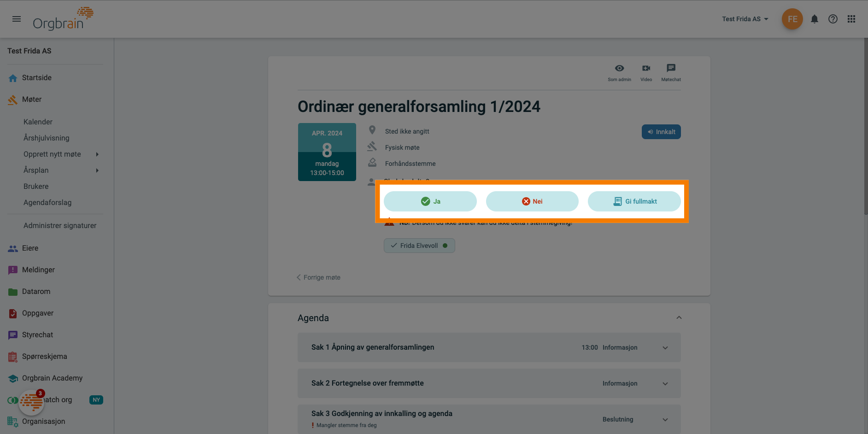Expand the Årsplan submenu arrow

tap(97, 170)
